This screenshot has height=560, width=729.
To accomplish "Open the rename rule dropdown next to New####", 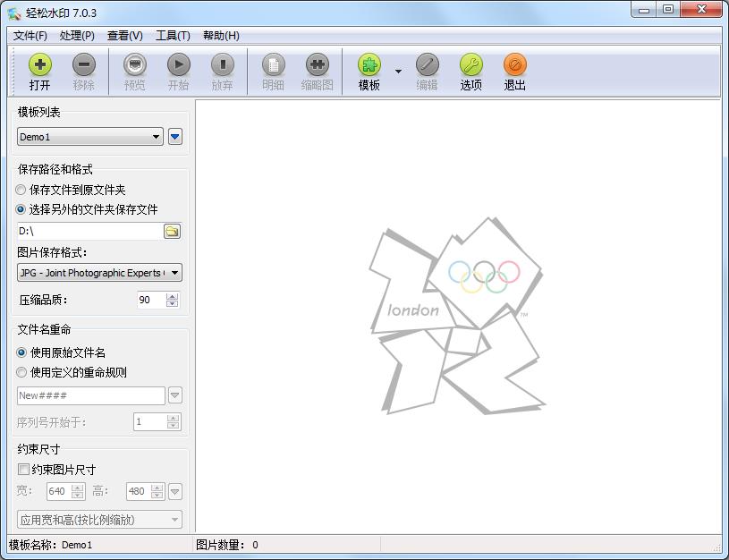I will pos(174,395).
